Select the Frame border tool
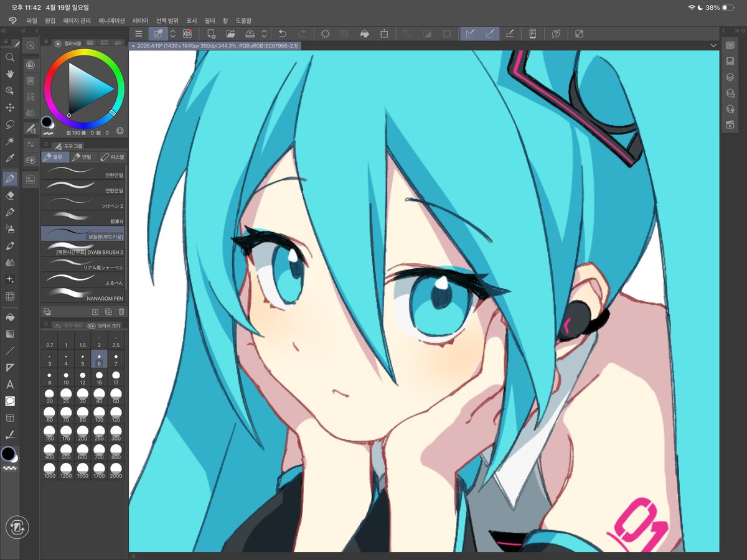 tap(10, 418)
